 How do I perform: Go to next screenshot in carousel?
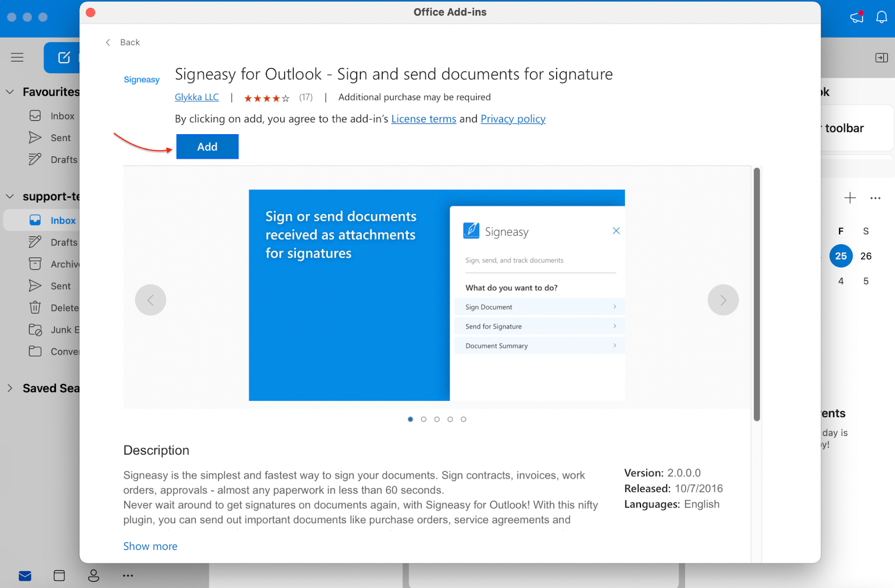click(723, 300)
